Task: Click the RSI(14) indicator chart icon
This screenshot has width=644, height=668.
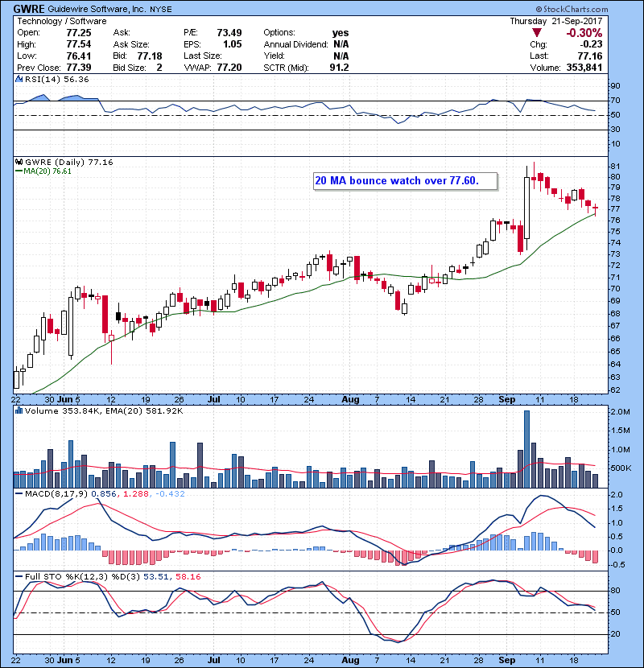Action: click(x=19, y=79)
